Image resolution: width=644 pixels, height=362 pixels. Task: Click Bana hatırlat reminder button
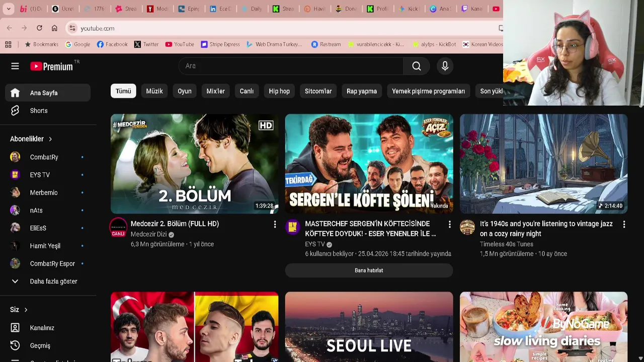[369, 270]
